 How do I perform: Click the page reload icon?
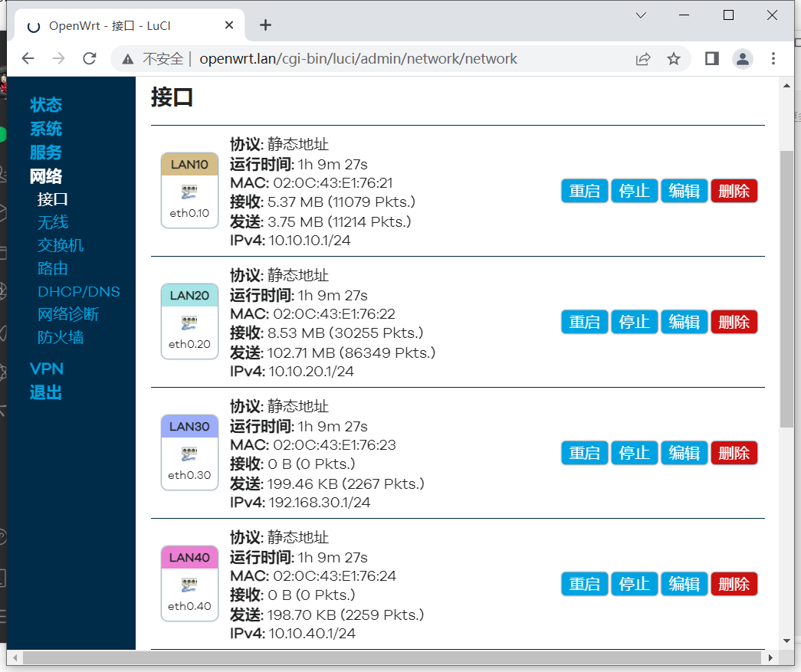pos(91,58)
